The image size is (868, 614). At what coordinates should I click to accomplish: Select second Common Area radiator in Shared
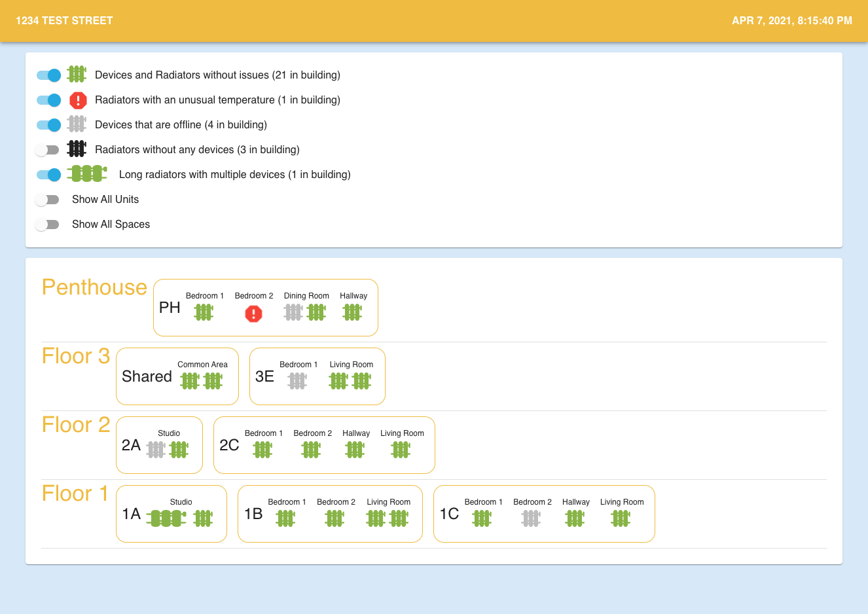[213, 381]
